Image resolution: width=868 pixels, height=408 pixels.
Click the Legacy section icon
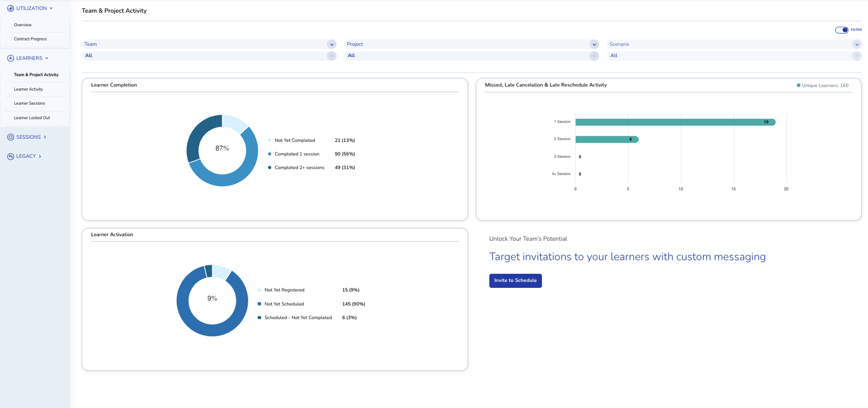11,157
